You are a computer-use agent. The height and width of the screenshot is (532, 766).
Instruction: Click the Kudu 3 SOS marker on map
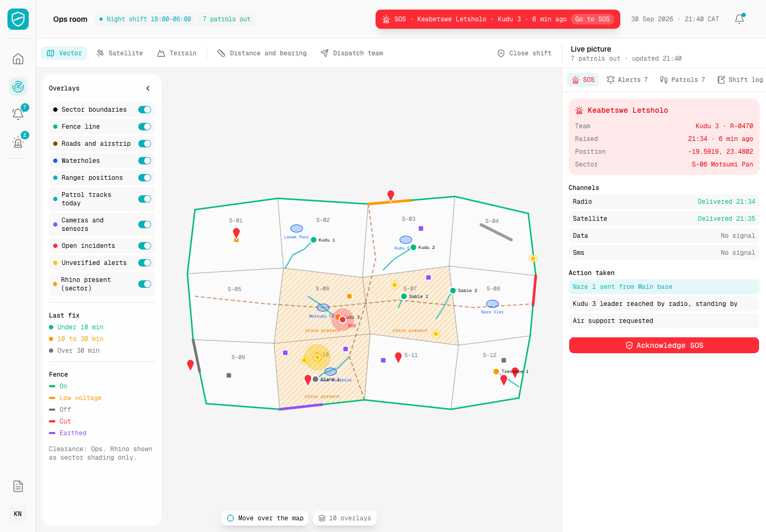[343, 319]
